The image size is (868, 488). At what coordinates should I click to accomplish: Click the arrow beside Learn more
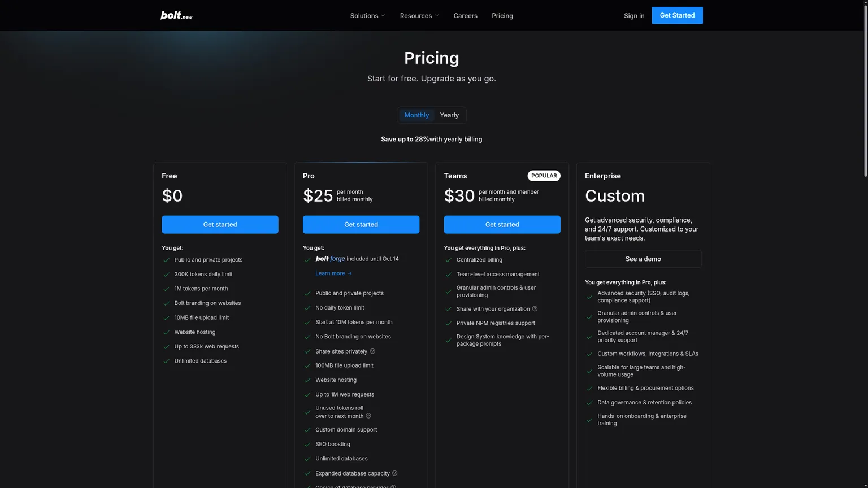350,273
